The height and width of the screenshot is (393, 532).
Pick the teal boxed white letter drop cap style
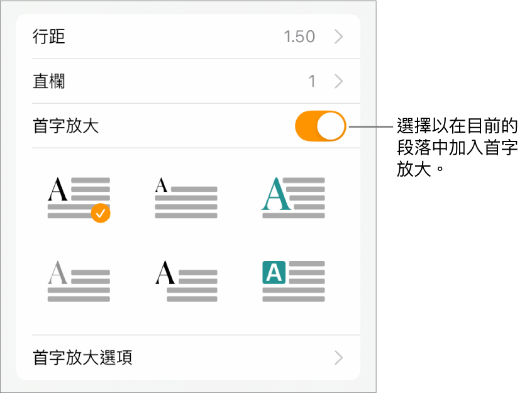click(x=294, y=281)
